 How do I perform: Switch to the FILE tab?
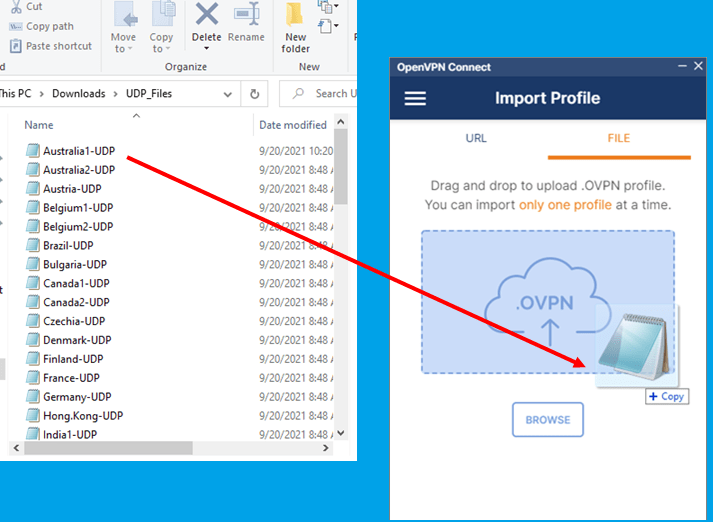pos(619,138)
